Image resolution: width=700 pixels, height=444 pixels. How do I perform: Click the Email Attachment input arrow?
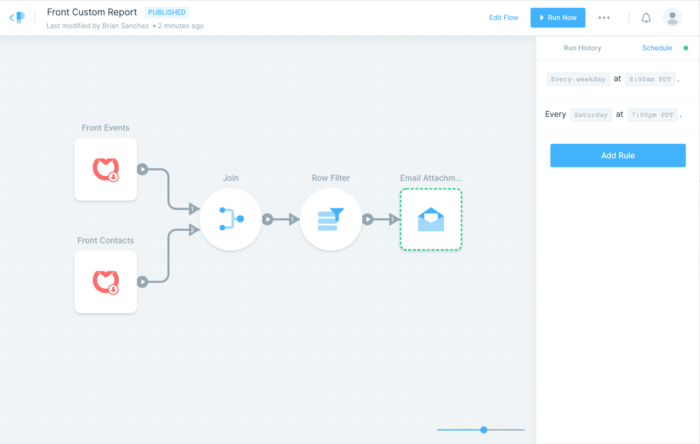tap(394, 219)
